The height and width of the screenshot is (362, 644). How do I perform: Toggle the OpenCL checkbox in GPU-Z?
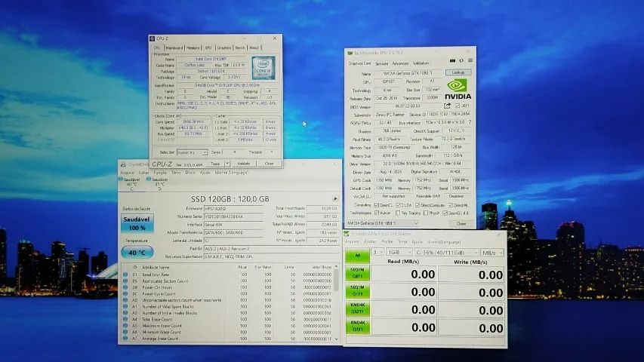377,205
